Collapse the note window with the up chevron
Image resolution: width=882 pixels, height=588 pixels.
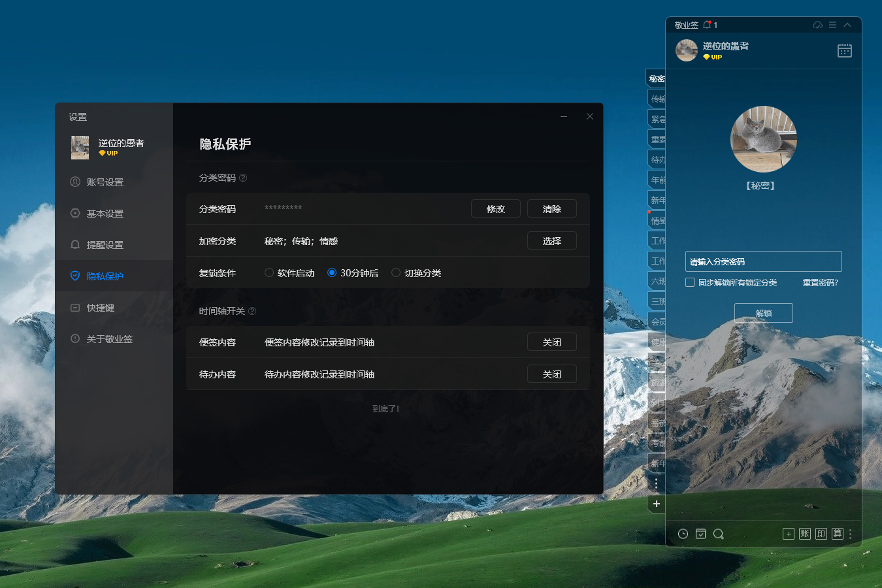847,25
